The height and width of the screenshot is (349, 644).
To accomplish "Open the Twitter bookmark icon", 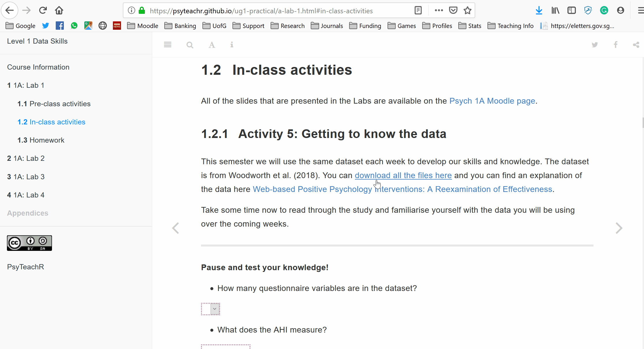I will pos(46,26).
